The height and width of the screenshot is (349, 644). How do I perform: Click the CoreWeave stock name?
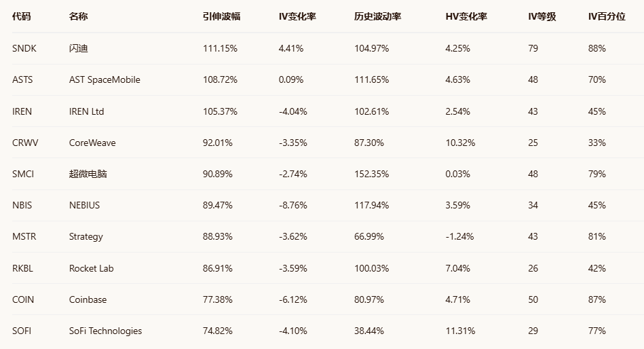(x=92, y=143)
